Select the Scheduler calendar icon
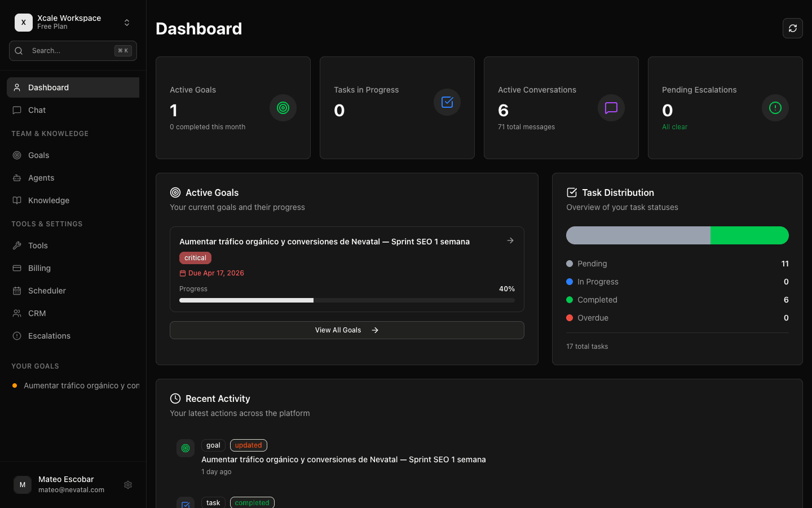812x508 pixels. (x=17, y=291)
